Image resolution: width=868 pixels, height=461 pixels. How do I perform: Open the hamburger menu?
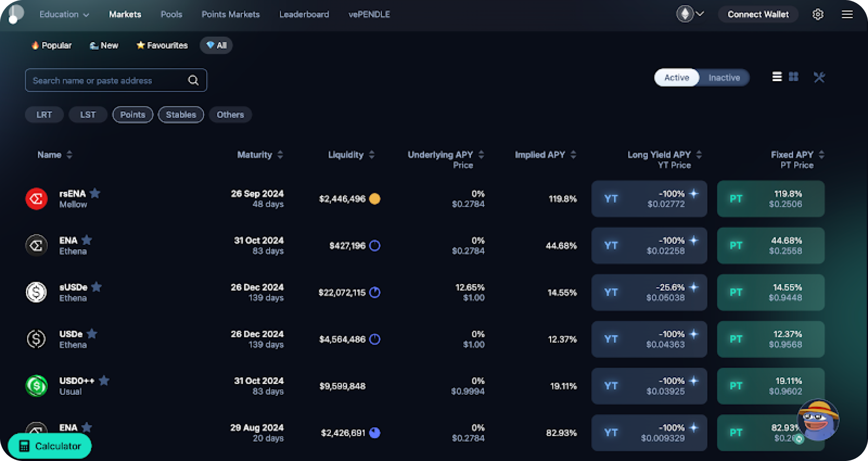pyautogui.click(x=847, y=14)
